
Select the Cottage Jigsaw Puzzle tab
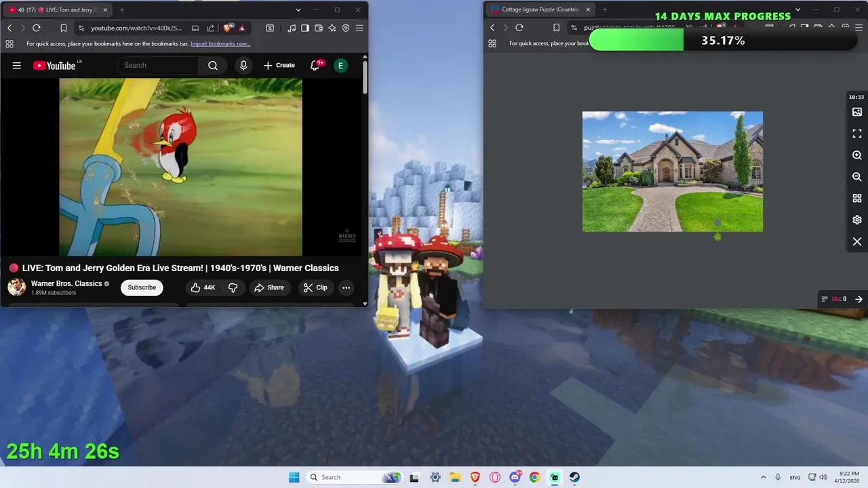click(x=540, y=9)
